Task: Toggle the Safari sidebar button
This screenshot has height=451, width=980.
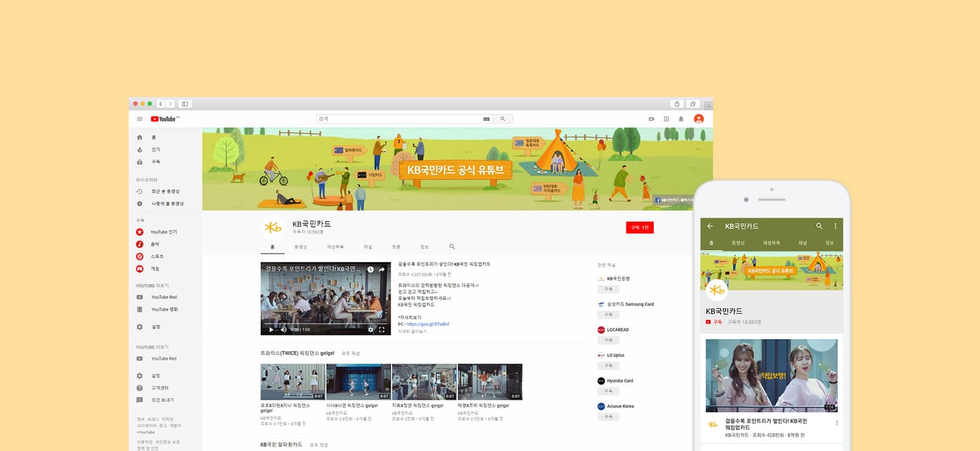Action: (185, 104)
